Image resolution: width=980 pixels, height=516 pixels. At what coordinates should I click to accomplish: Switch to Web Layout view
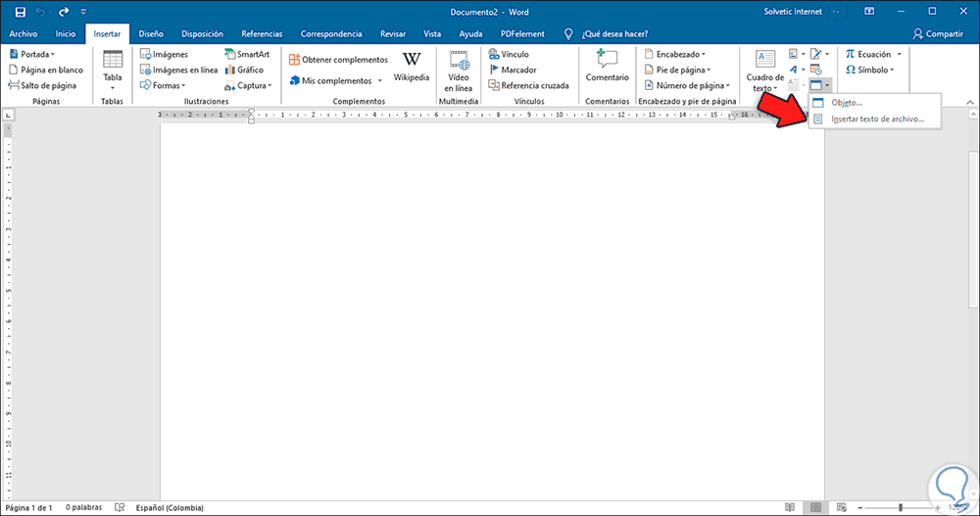[842, 508]
